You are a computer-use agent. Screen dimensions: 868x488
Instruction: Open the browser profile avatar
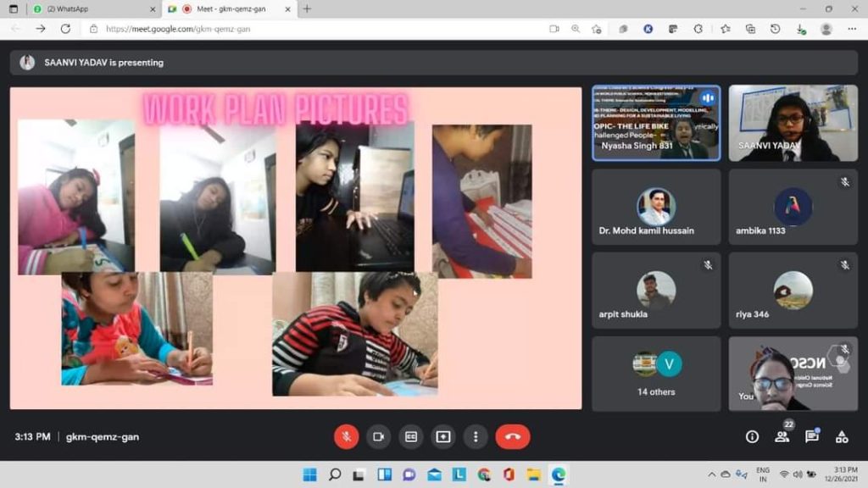point(826,28)
